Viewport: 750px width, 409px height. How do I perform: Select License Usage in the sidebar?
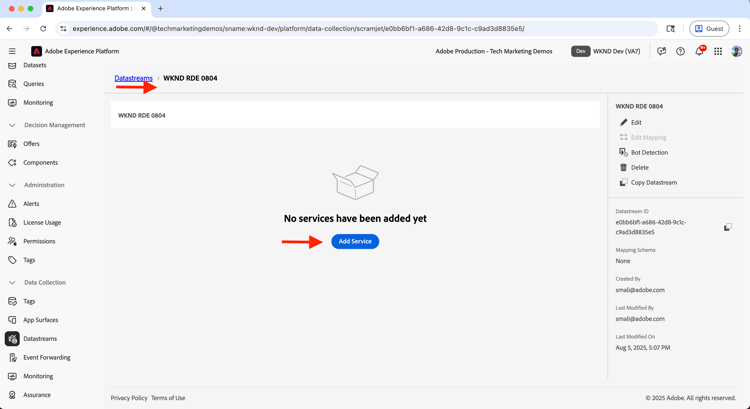[42, 222]
